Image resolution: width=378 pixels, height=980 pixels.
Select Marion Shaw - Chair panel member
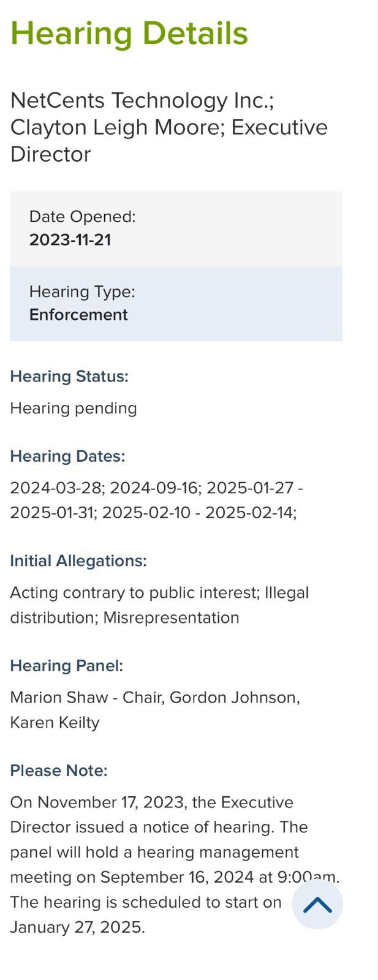point(86,698)
